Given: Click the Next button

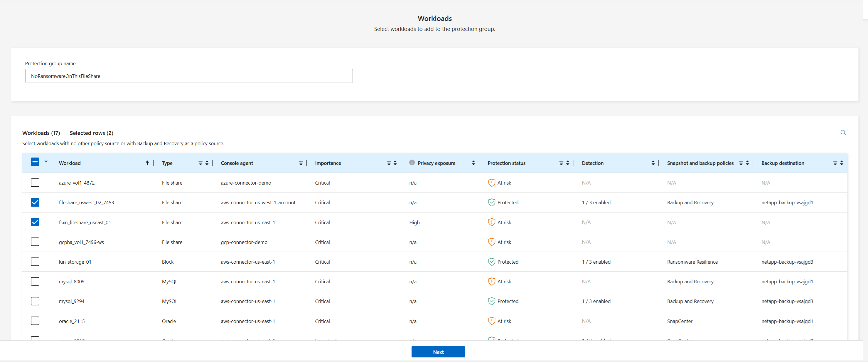Looking at the screenshot, I should [x=438, y=352].
